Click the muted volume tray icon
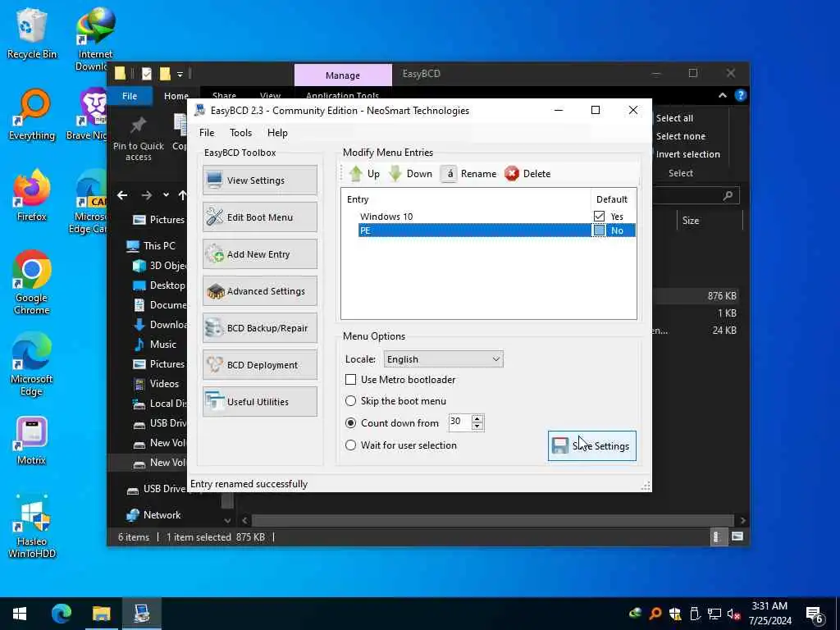This screenshot has width=840, height=630. point(734,614)
